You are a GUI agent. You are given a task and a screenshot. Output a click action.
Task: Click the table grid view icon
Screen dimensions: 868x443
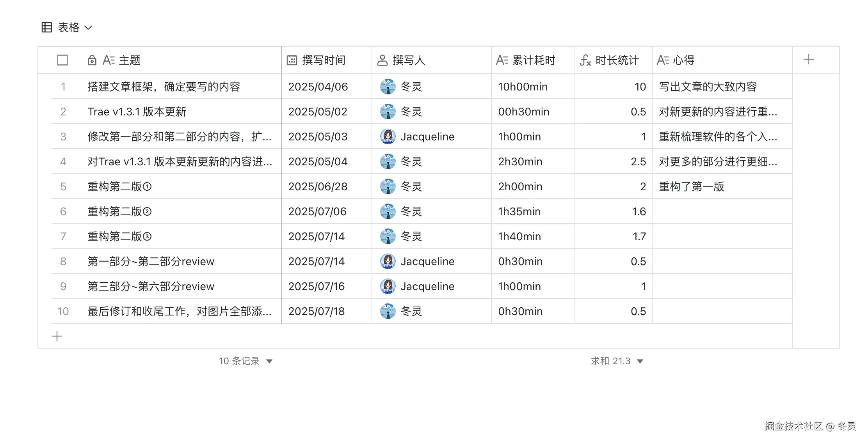[47, 27]
